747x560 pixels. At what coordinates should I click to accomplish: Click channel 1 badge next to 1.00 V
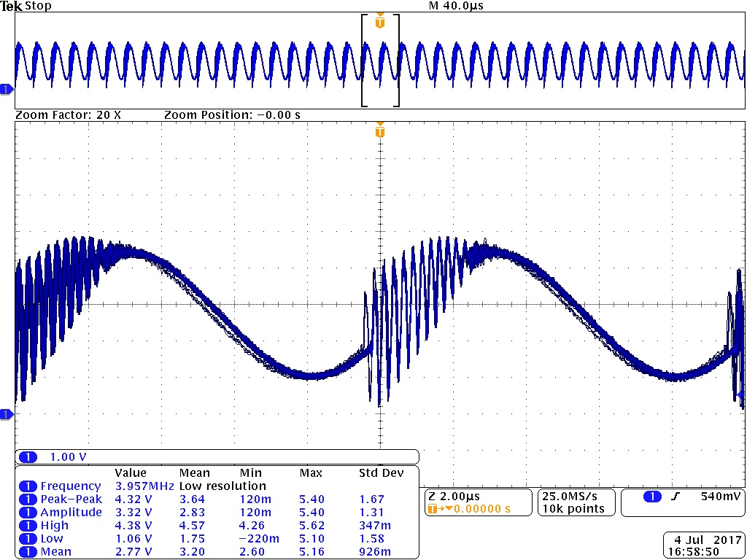(x=28, y=457)
